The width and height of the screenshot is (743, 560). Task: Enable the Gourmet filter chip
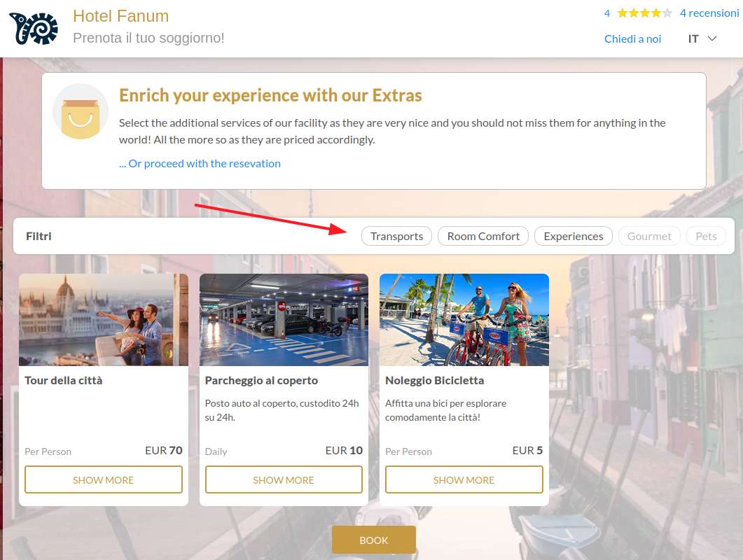pyautogui.click(x=649, y=236)
